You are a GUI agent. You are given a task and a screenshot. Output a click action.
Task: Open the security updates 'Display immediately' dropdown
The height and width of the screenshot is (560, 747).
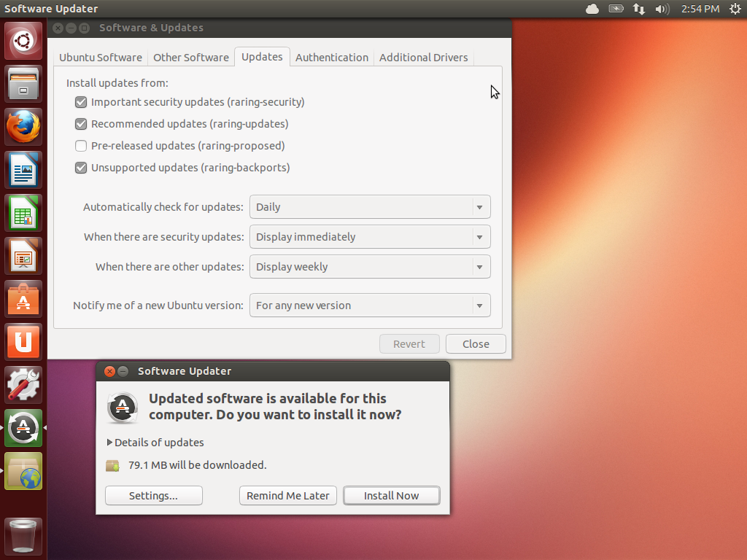pyautogui.click(x=370, y=237)
